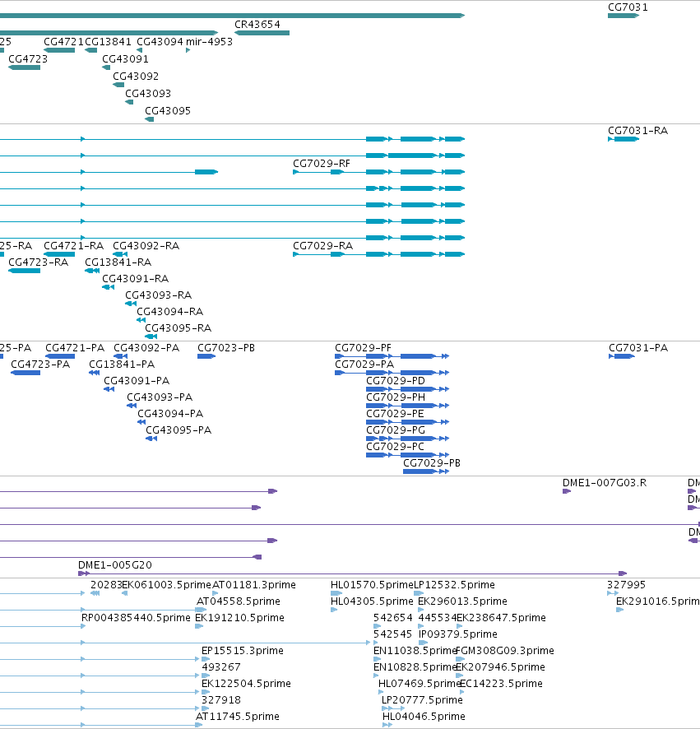Select the CG7029-PA protein label
700x729 pixels.
364,364
